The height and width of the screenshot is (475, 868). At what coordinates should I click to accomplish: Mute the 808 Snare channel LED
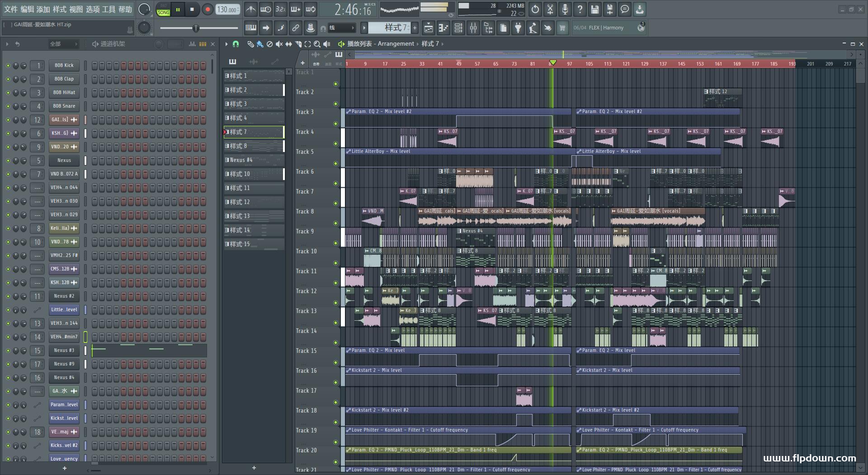pos(8,106)
